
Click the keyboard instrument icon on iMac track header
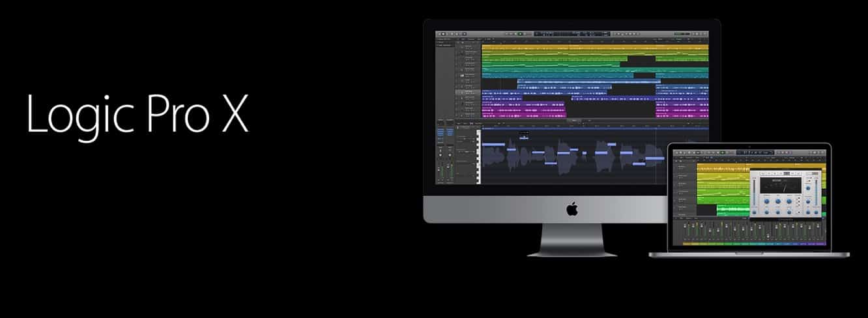[461, 76]
